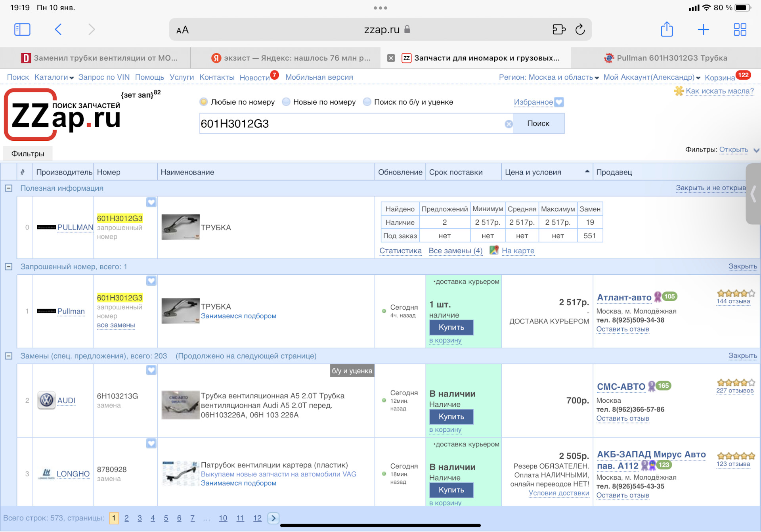Open the Pullman ТРУБКА thumbnail in row 1
Screen dimensions: 761x532
[180, 311]
